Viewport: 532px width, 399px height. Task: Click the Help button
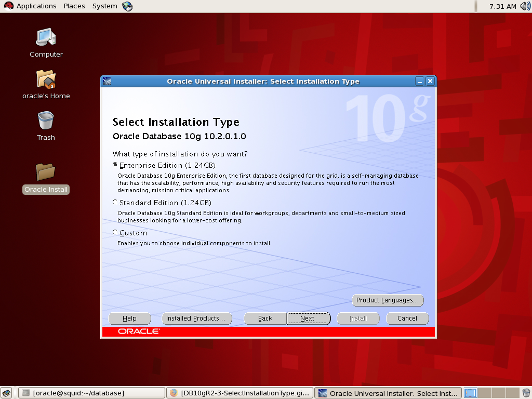pos(129,318)
